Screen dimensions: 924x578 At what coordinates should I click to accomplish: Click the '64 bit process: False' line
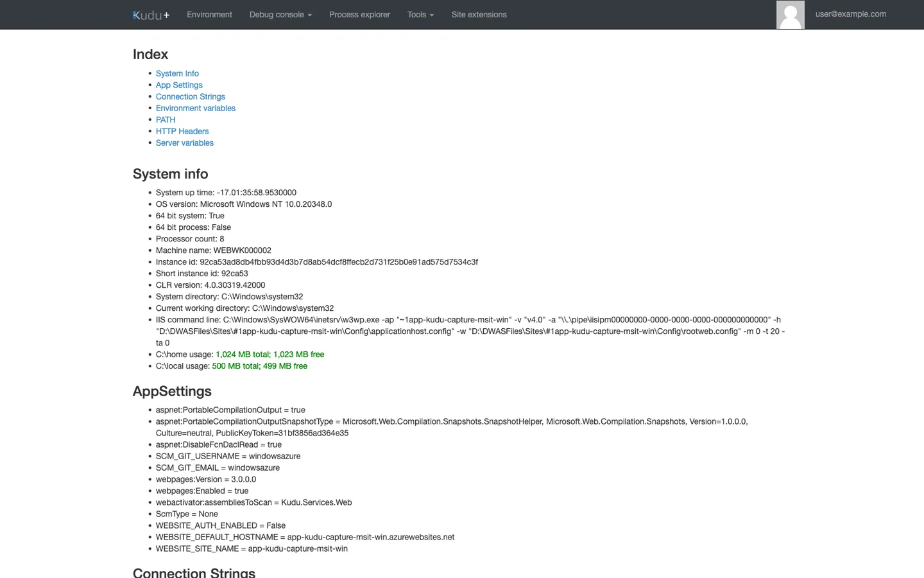coord(193,227)
